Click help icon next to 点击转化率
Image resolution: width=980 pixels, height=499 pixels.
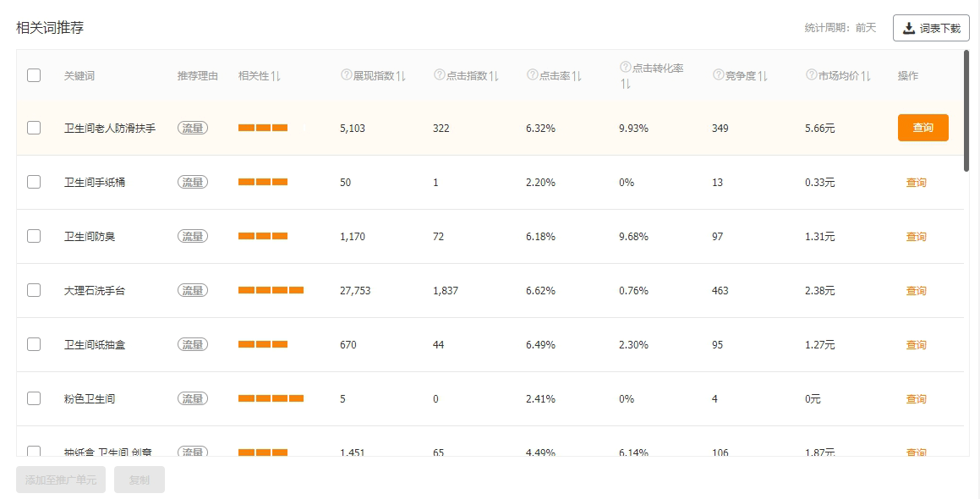[x=625, y=67]
